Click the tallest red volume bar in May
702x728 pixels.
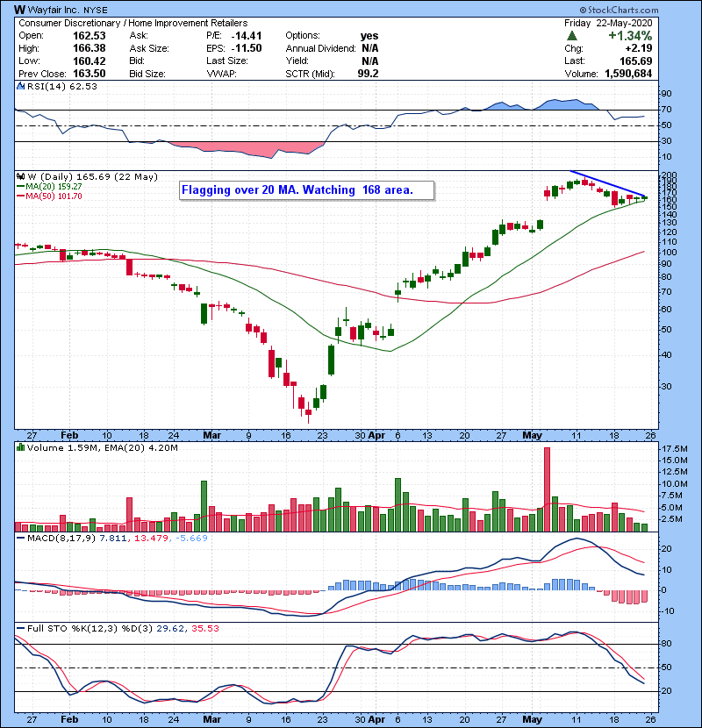coord(547,489)
